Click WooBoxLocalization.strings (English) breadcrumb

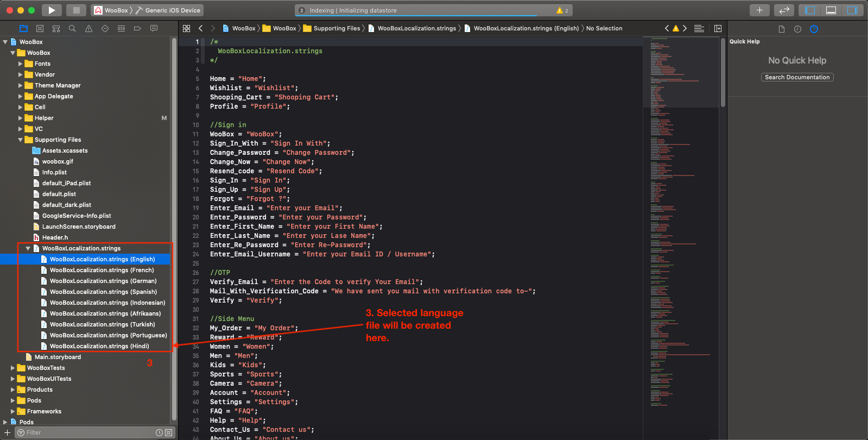(x=521, y=28)
